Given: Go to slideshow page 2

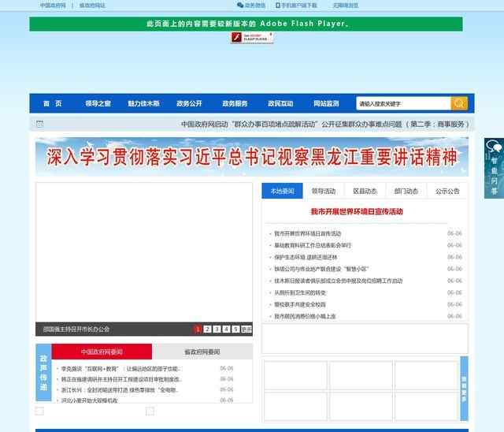Looking at the screenshot, I should click(x=208, y=329).
